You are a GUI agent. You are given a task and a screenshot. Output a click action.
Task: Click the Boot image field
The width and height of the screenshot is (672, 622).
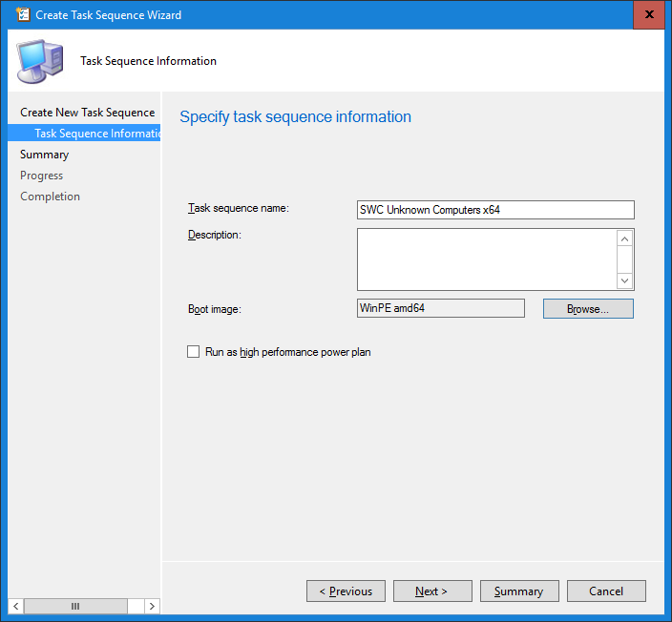440,308
